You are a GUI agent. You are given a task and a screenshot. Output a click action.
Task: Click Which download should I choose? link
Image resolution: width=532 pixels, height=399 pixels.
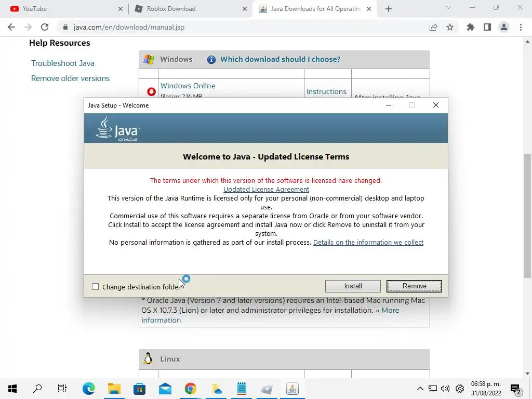[x=280, y=59]
